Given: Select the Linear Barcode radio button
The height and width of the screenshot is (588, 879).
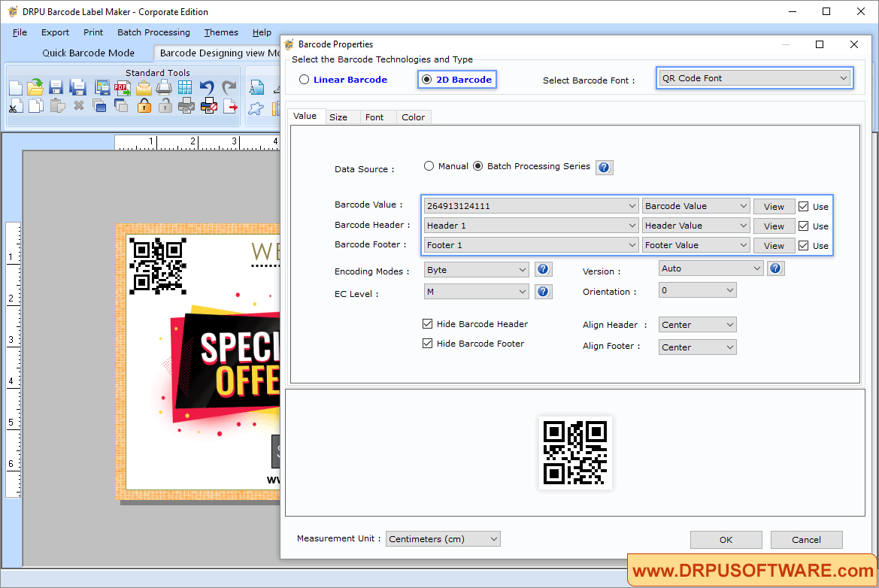Looking at the screenshot, I should 304,80.
